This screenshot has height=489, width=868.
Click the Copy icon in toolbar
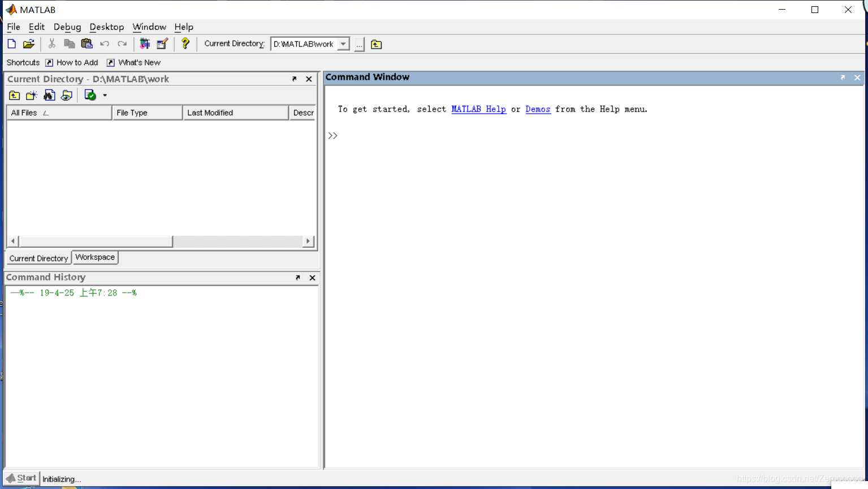69,44
